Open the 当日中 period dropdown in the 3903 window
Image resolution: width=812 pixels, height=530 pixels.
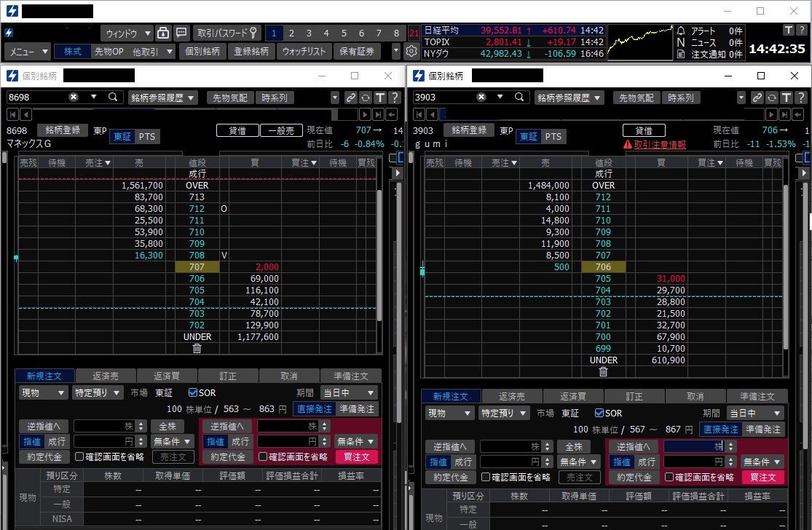[x=755, y=413]
